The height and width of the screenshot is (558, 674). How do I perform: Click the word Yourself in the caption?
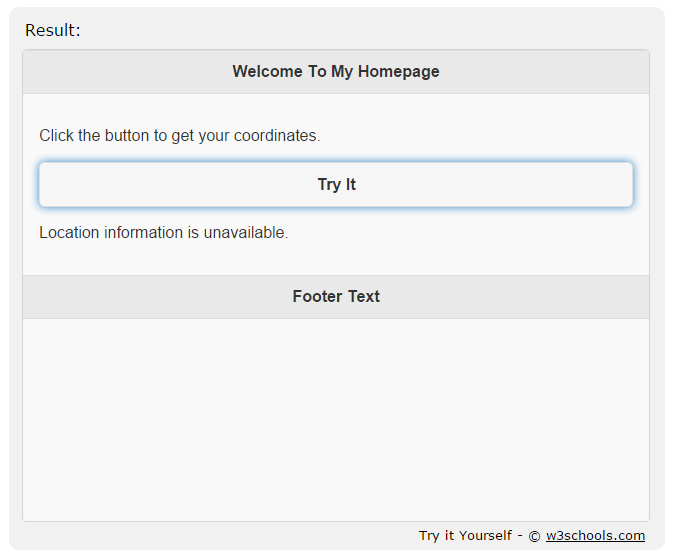pyautogui.click(x=485, y=536)
